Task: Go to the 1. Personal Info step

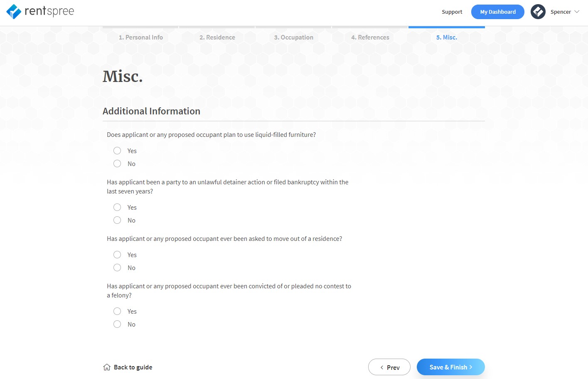Action: tap(141, 37)
